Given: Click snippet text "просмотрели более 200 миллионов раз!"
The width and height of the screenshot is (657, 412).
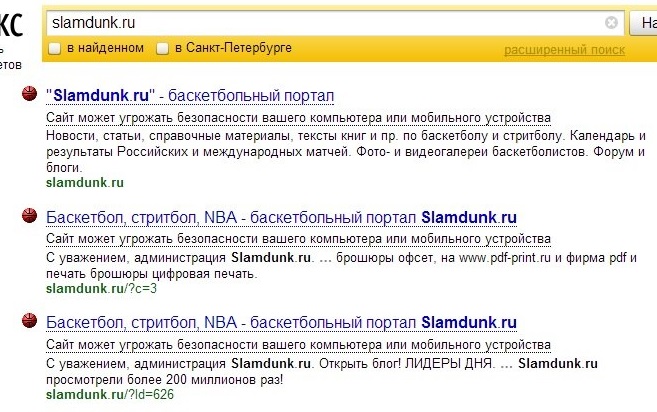Looking at the screenshot, I should click(165, 380).
